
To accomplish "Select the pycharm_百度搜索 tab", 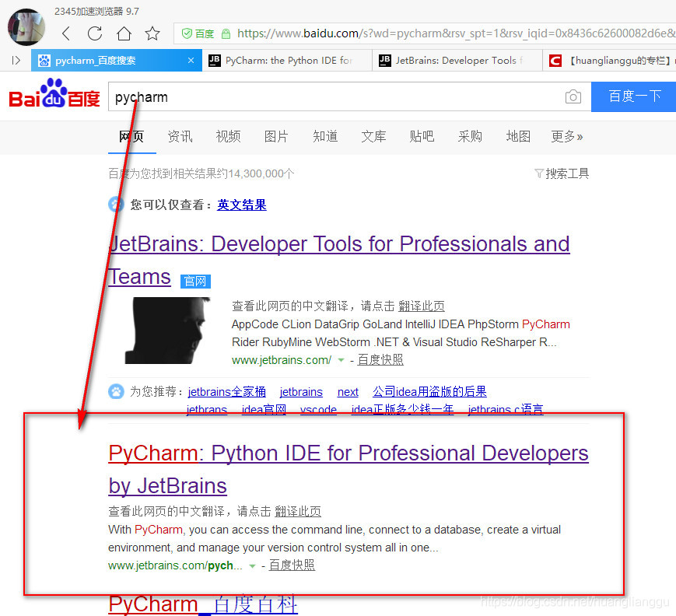I will coord(117,61).
